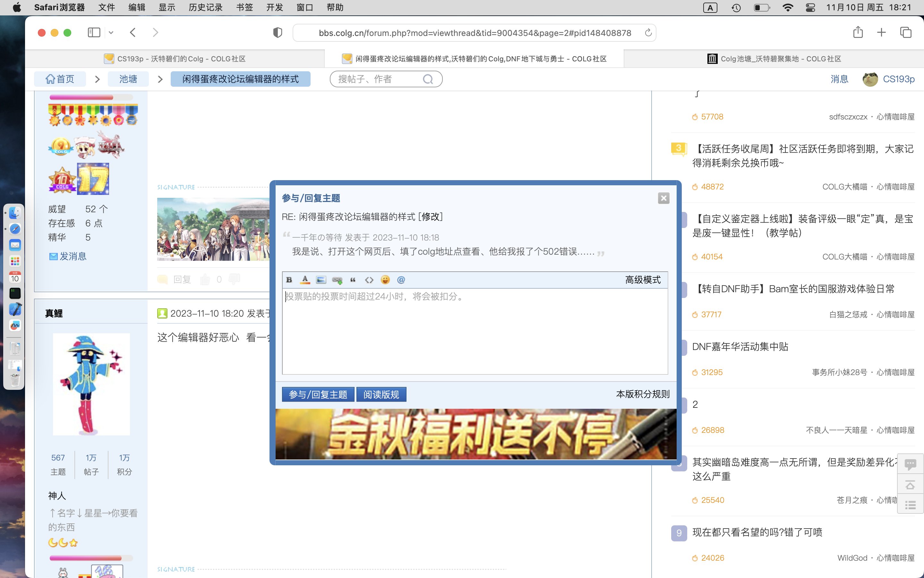
Task: Open Calendar from the Dock
Action: click(15, 277)
